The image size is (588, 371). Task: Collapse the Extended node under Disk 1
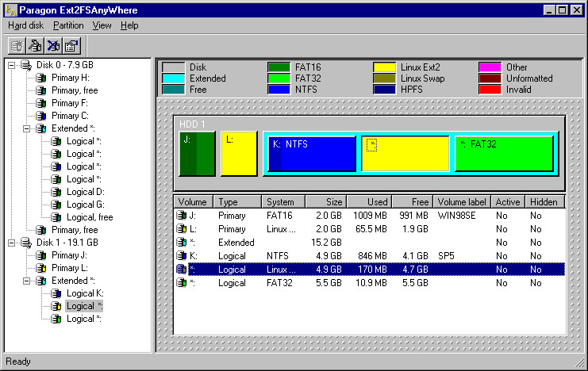tap(27, 281)
